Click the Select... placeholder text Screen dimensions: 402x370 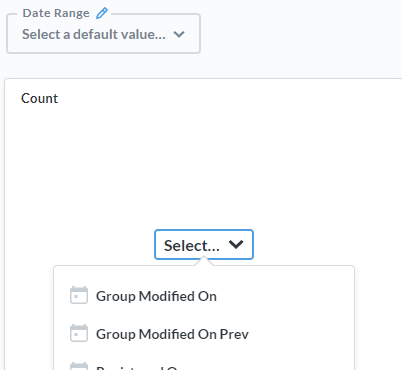192,246
